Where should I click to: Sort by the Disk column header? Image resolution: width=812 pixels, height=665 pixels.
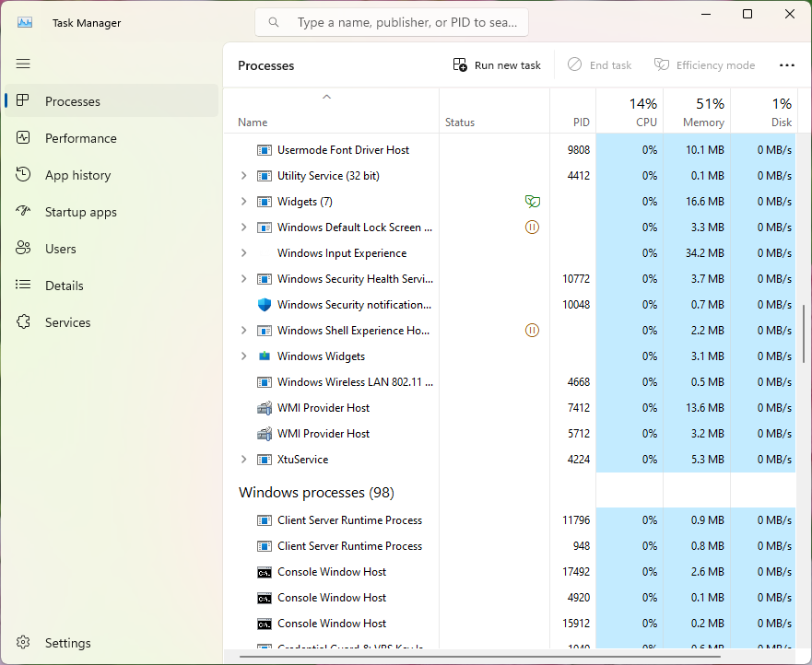click(x=764, y=111)
